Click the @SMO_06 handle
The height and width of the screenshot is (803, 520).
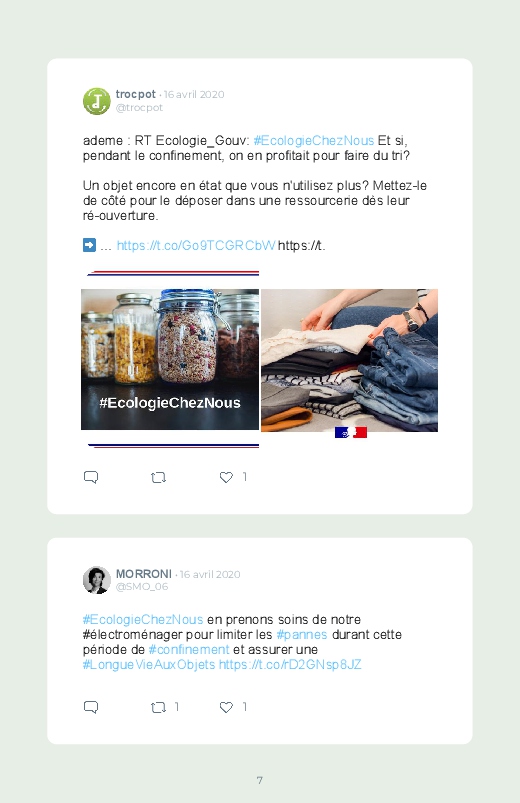(x=142, y=587)
